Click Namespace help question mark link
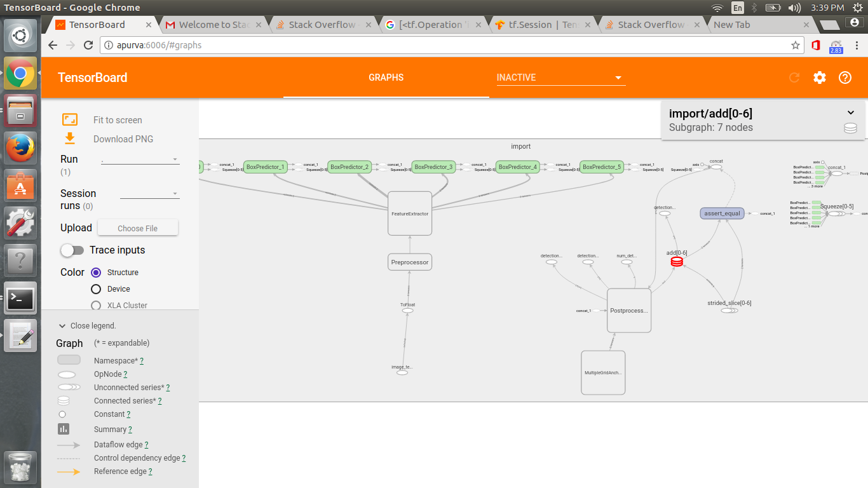 pyautogui.click(x=141, y=361)
